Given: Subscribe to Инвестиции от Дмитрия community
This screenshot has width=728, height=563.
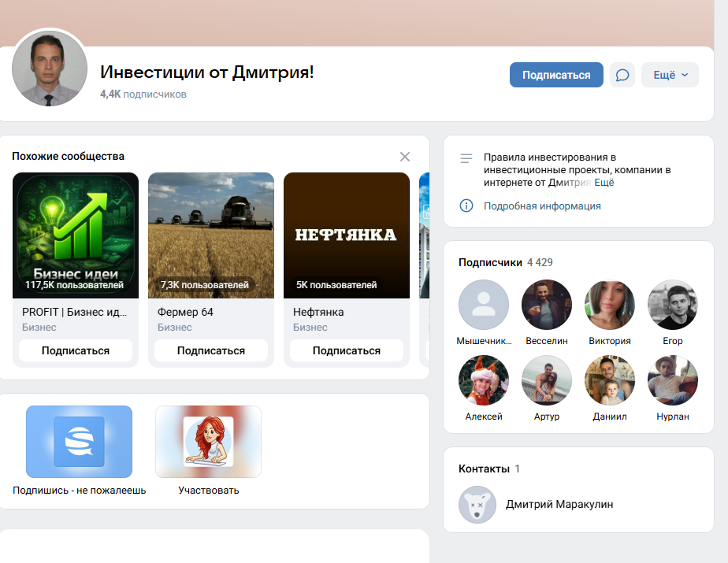Looking at the screenshot, I should [x=556, y=75].
